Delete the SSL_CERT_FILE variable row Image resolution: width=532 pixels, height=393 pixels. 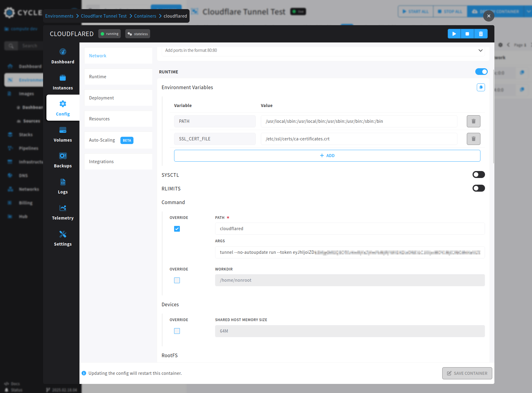[473, 139]
